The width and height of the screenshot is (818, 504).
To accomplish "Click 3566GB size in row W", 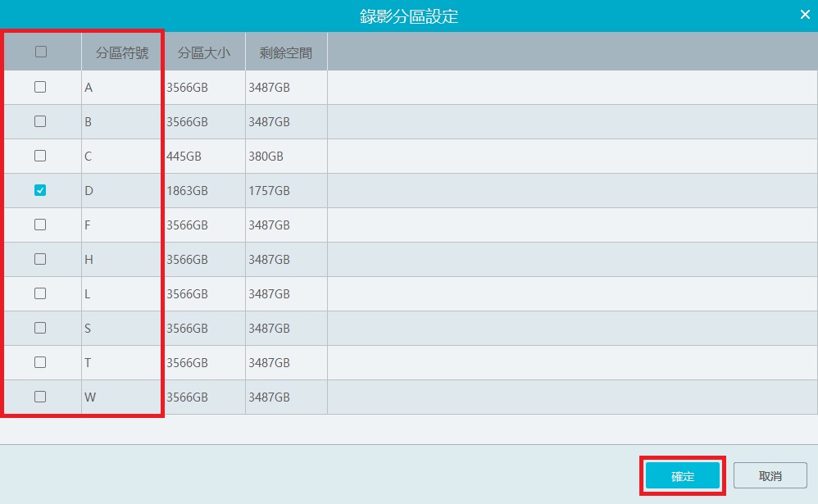I will (x=205, y=397).
